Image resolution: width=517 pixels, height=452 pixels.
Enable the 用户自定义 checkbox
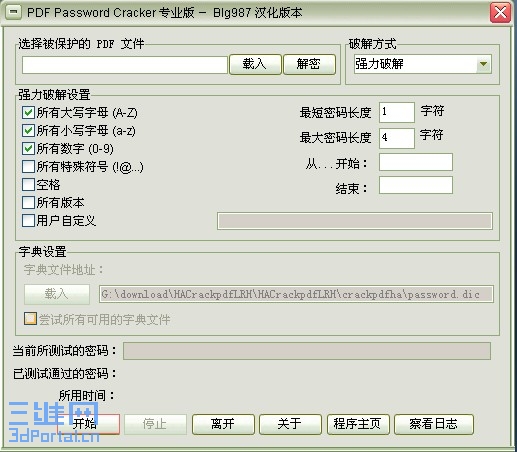[x=28, y=220]
